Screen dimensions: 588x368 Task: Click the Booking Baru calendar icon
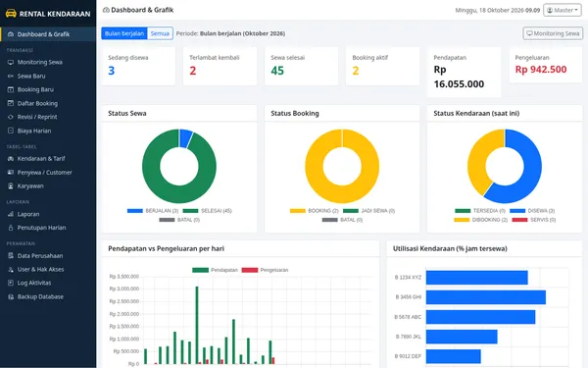point(11,89)
